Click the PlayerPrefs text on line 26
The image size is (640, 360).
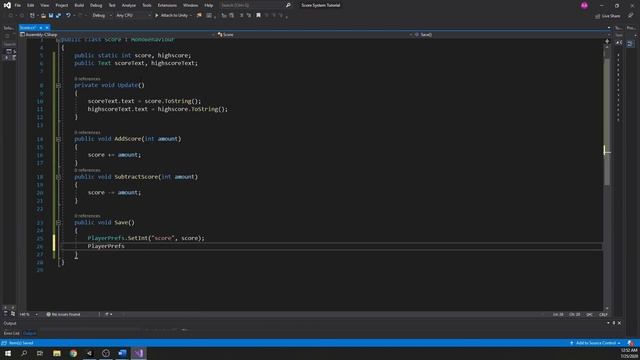click(x=106, y=246)
